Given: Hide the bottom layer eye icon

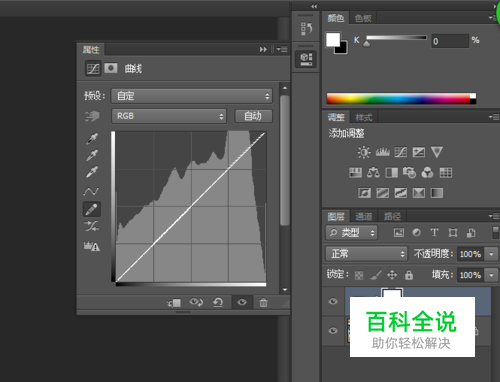Looking at the screenshot, I should tap(333, 331).
